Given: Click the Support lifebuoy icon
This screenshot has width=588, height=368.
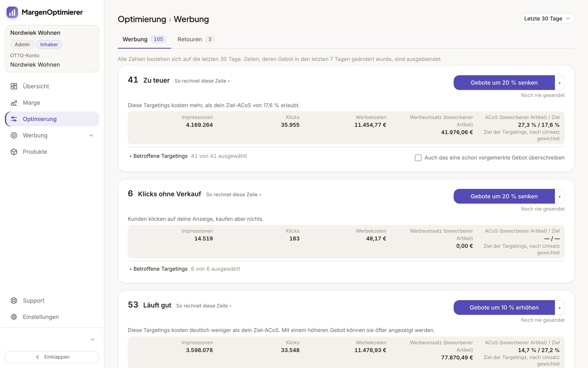Looking at the screenshot, I should pos(14,301).
